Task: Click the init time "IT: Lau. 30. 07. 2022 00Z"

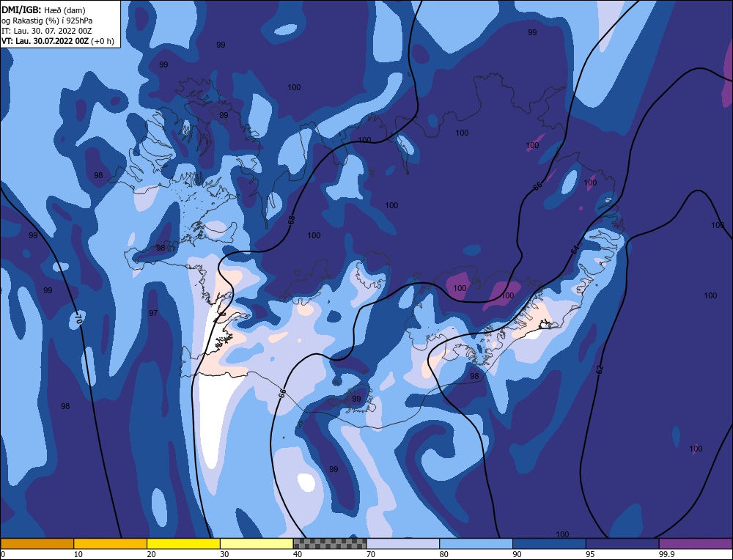Action: tap(47, 31)
